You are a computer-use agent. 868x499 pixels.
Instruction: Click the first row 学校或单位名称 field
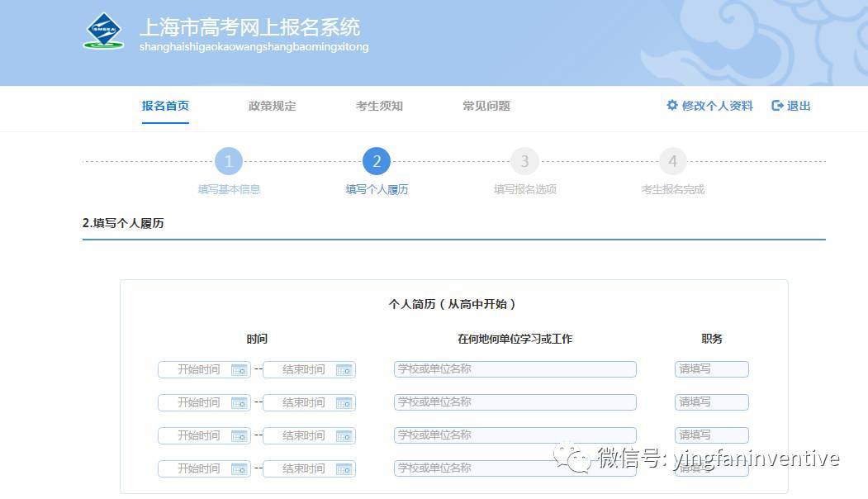[515, 369]
